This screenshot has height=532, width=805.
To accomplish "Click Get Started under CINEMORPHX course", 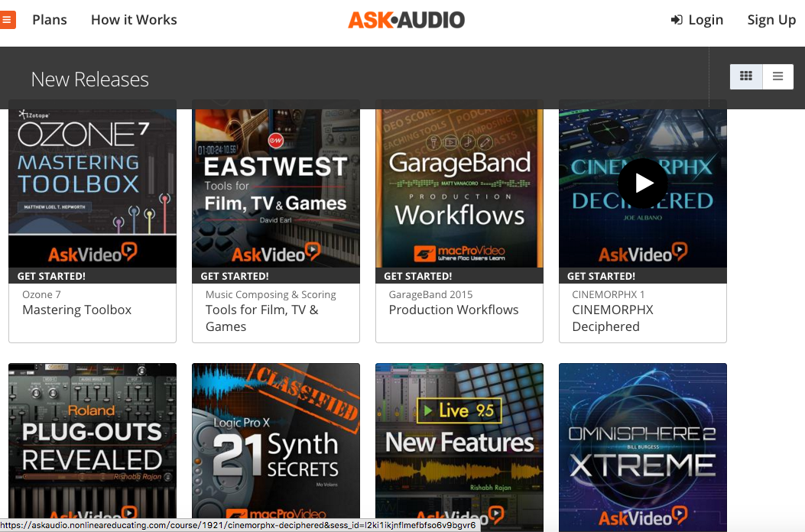I will (601, 276).
